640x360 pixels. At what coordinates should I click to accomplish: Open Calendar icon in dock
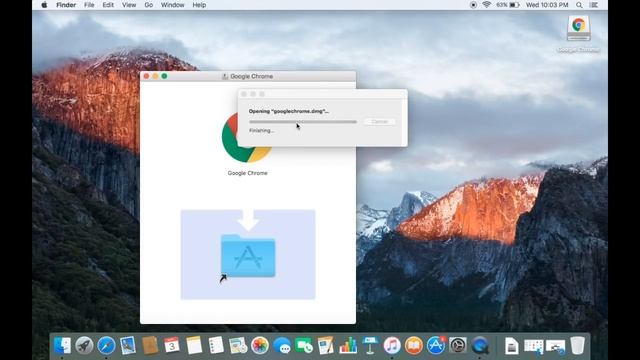coord(172,346)
